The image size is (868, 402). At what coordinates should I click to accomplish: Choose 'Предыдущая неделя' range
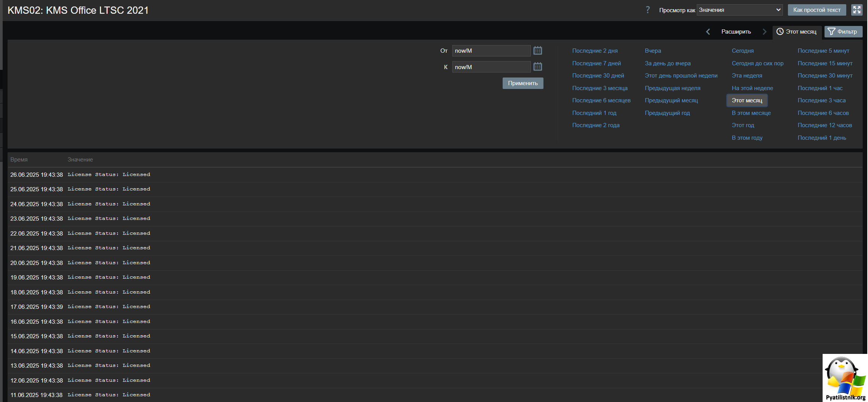[672, 88]
